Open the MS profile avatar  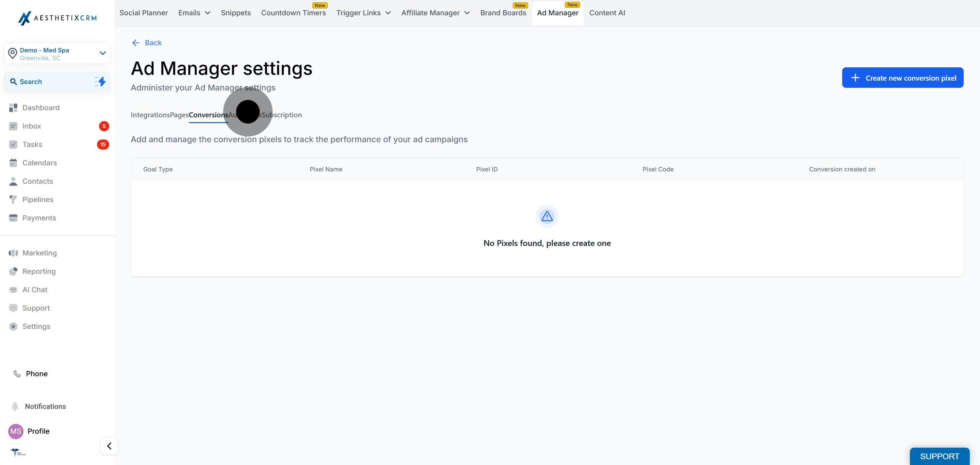pos(16,431)
